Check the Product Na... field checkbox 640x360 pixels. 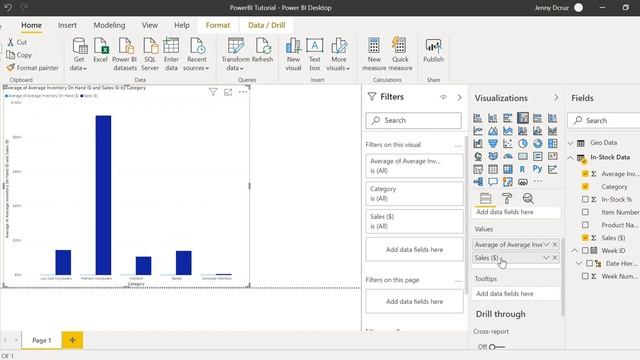(x=585, y=225)
